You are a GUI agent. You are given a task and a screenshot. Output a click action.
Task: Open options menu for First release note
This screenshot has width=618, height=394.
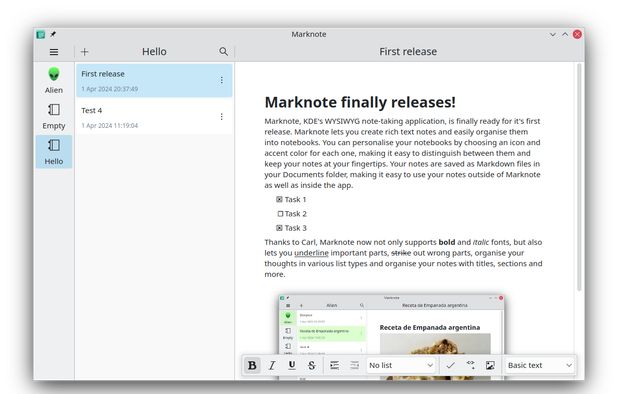[x=222, y=80]
